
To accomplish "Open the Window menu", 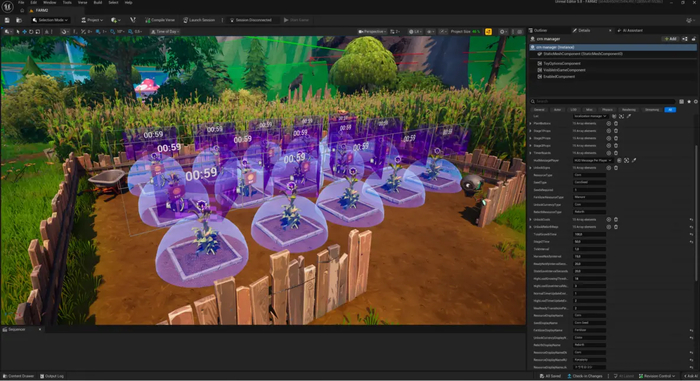I will point(50,3).
